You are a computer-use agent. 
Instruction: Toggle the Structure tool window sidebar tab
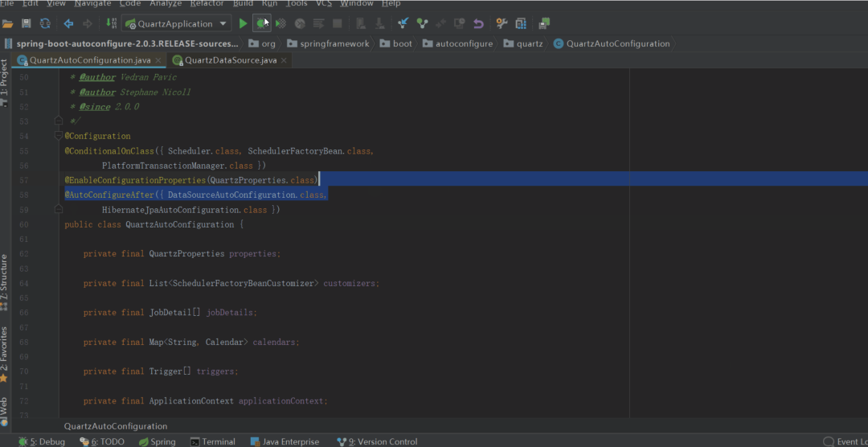(x=5, y=282)
